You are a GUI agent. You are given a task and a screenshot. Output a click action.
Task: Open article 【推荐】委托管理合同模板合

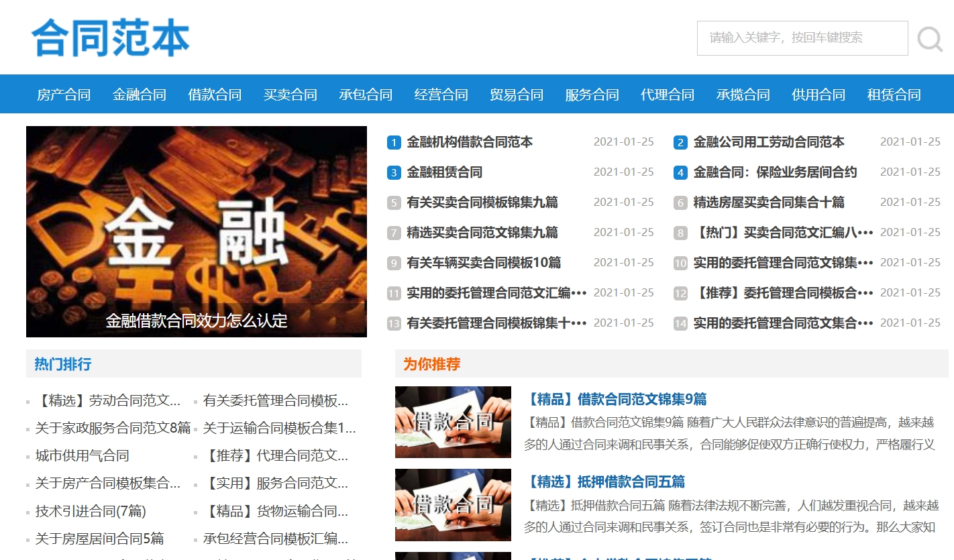click(x=783, y=293)
